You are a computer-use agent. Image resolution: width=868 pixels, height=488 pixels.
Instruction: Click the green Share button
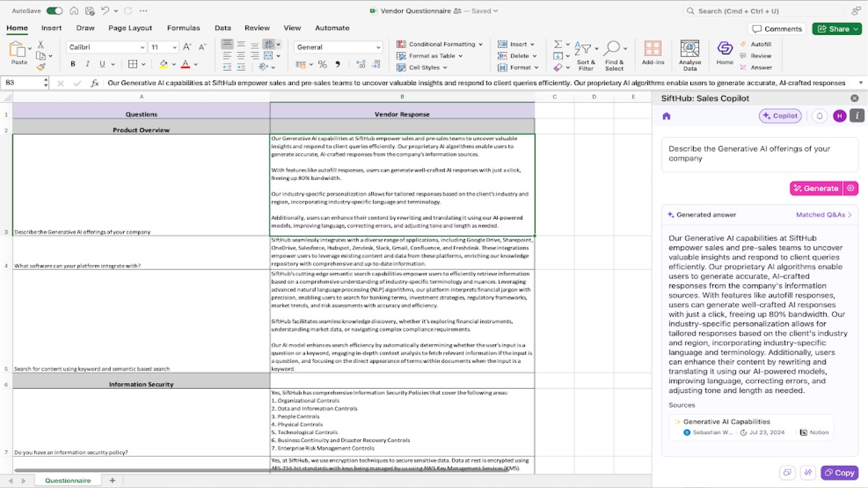(x=837, y=29)
